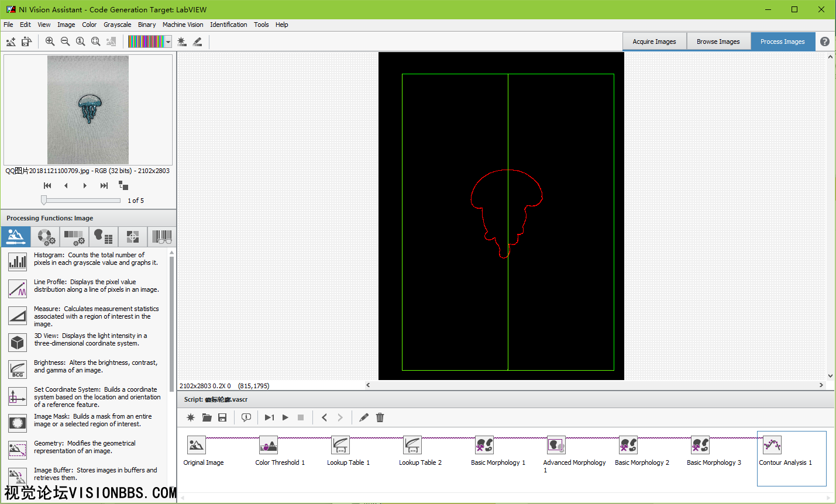Screen dimensions: 836x504
Task: Click the Zoom In magnifier icon
Action: (x=50, y=42)
